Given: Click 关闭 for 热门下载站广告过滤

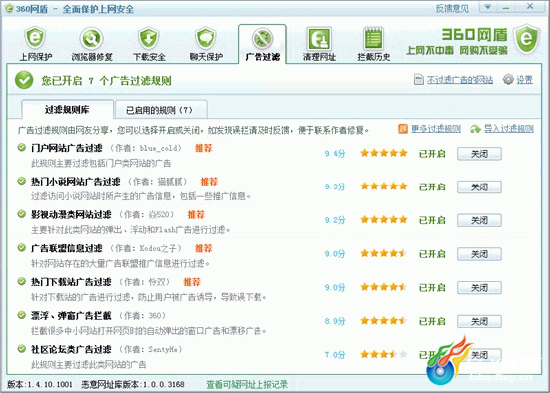Looking at the screenshot, I should click(x=479, y=288).
